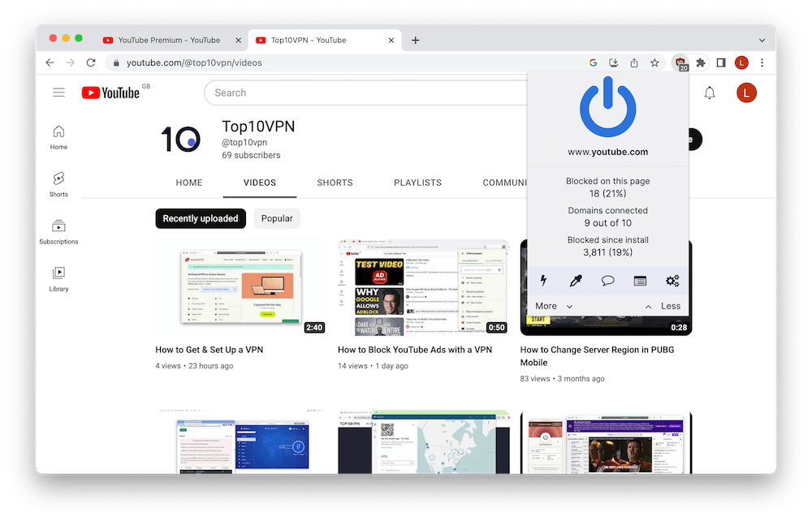Reload the page
Viewport: 812px width, 521px height.
pyautogui.click(x=91, y=62)
